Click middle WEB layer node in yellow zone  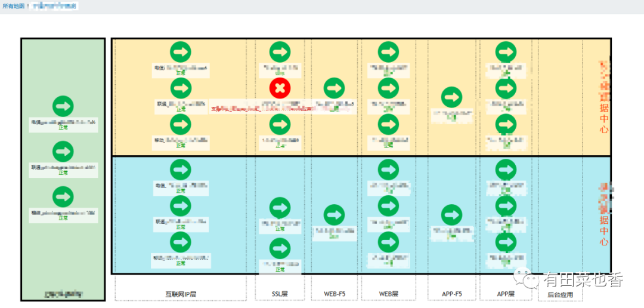pos(388,88)
